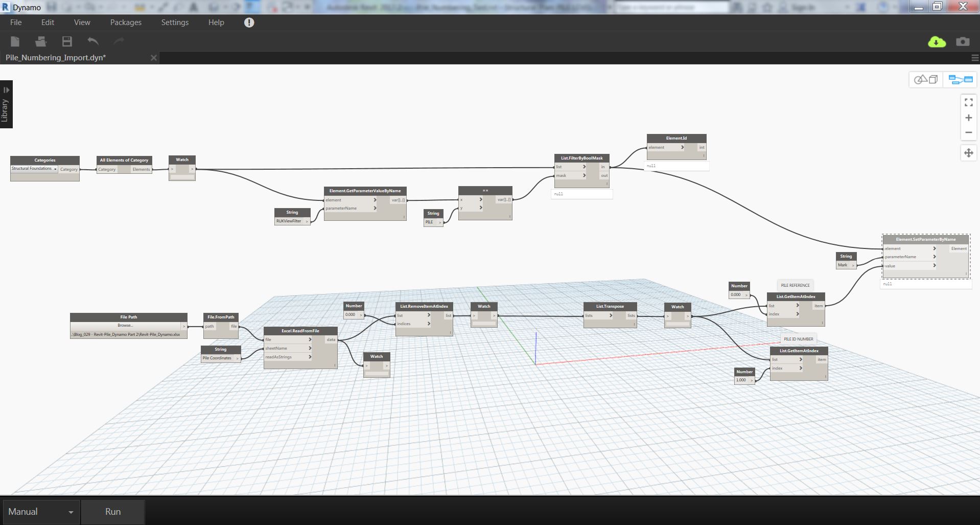Click the data output port of Excel.ReadFromFile
Screen dimensions: 980x525
click(331, 339)
